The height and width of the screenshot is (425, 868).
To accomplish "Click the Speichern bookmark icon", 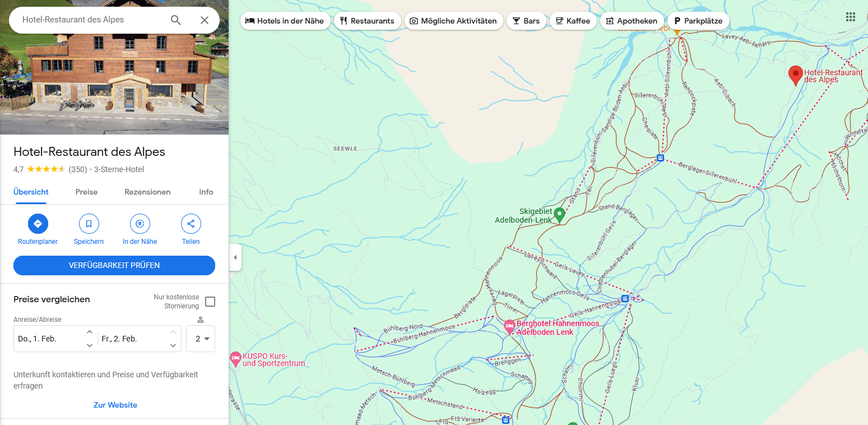I will pos(89,224).
